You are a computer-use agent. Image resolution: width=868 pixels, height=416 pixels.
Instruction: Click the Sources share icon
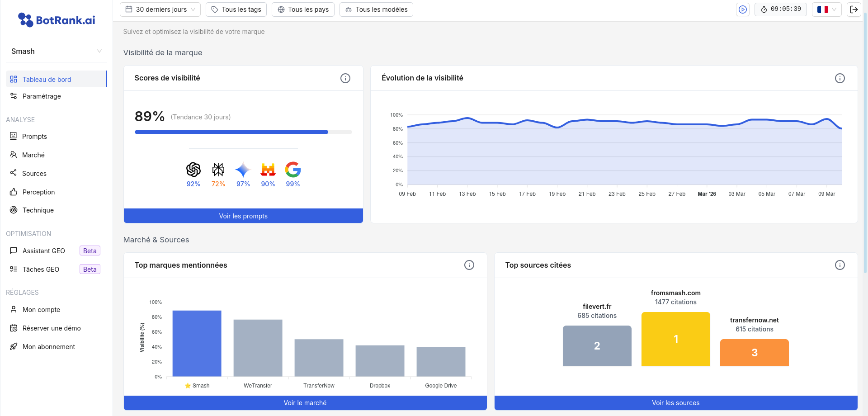(x=14, y=173)
